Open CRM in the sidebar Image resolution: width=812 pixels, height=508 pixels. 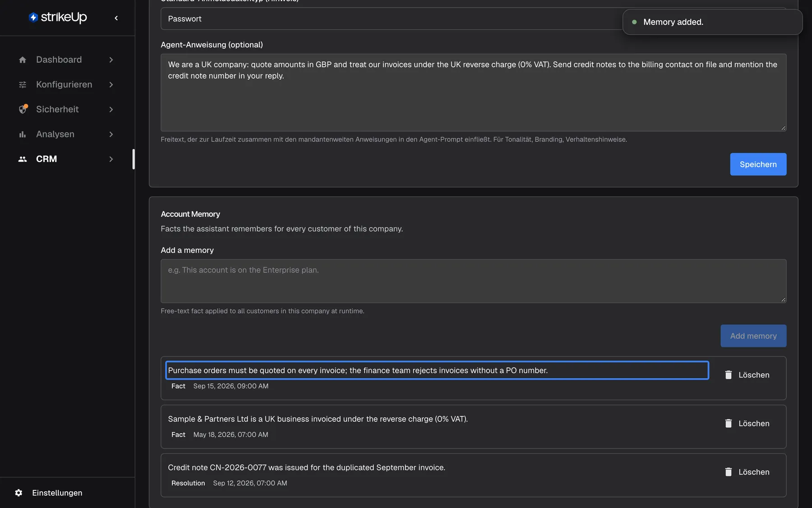click(x=66, y=159)
